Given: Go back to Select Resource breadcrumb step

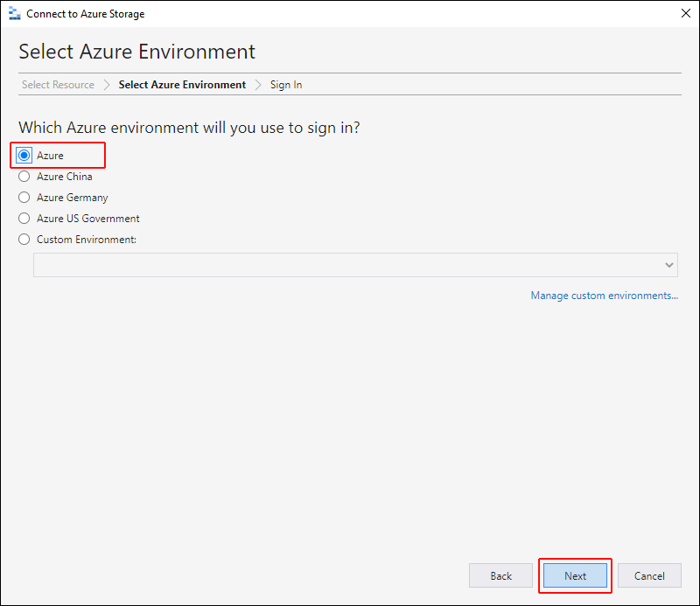Looking at the screenshot, I should point(58,85).
